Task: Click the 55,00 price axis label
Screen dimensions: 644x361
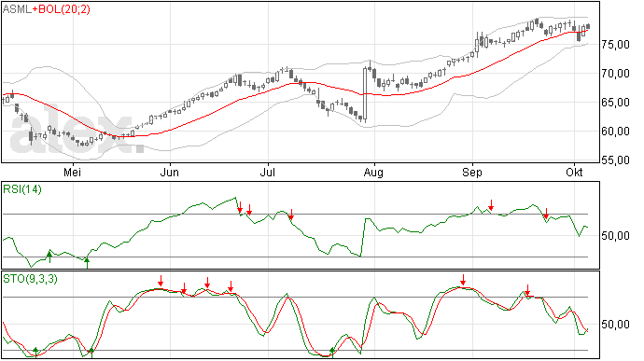Action: 615,160
